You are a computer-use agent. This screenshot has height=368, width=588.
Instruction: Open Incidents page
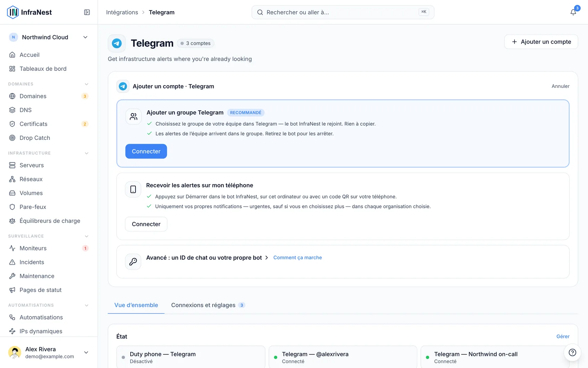(49, 262)
